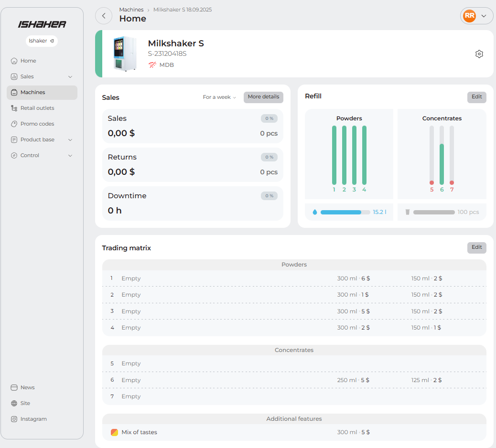Click the Retail outlets icon
The image size is (496, 448).
(14, 108)
